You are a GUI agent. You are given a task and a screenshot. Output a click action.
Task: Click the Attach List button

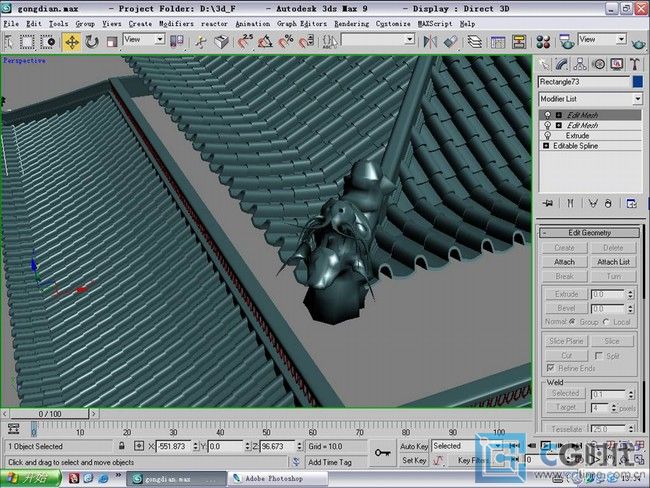[613, 262]
